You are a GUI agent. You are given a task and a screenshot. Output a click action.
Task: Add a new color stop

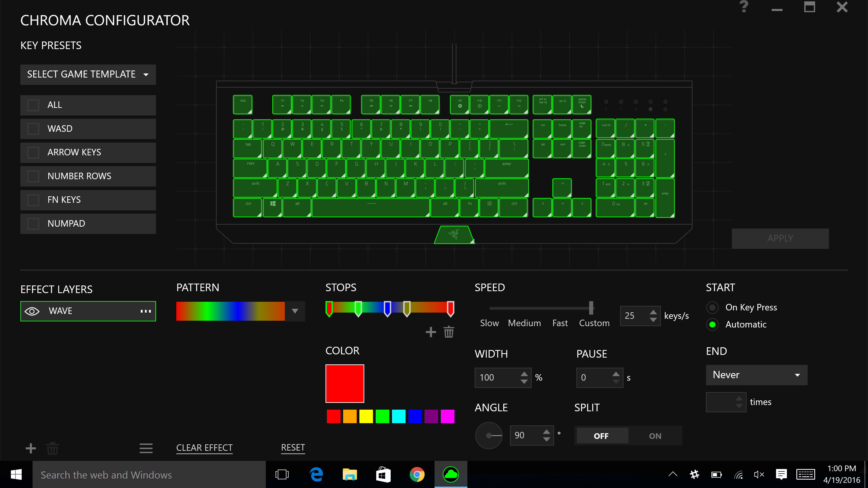click(431, 332)
